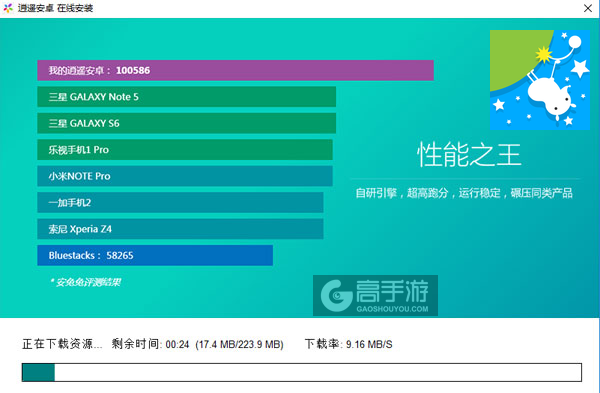600x393 pixels.
Task: Click the 安兔兔 results footnote
Action: pyautogui.click(x=85, y=282)
